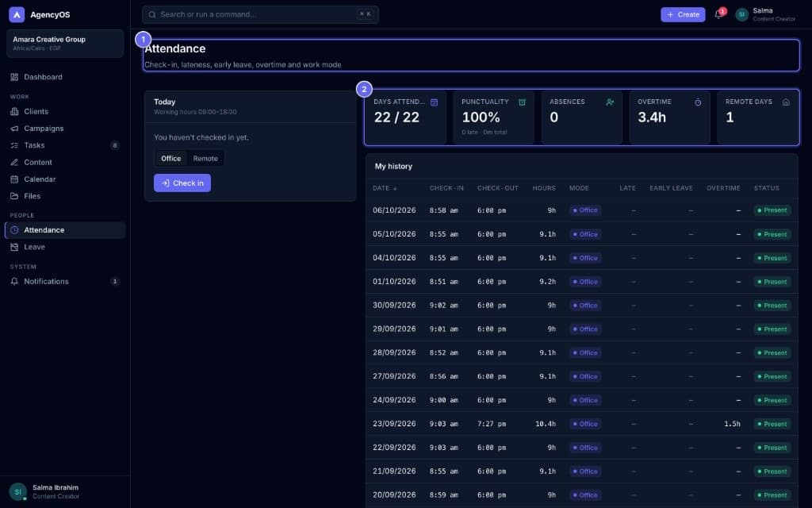Open the Amara Creative Group workspace switcher
This screenshot has height=508, width=812.
point(65,44)
